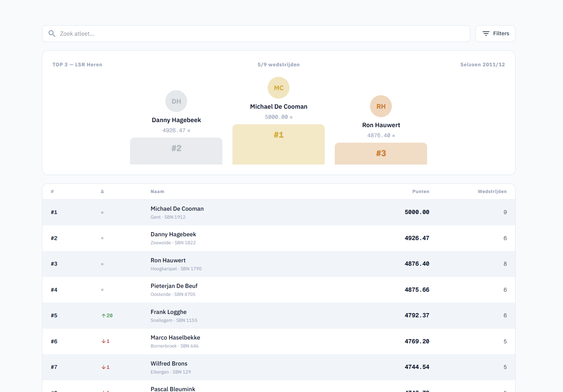The image size is (563, 392).
Task: Click Hoogkarspel · SBN 1790 subtitle
Action: 176,269
